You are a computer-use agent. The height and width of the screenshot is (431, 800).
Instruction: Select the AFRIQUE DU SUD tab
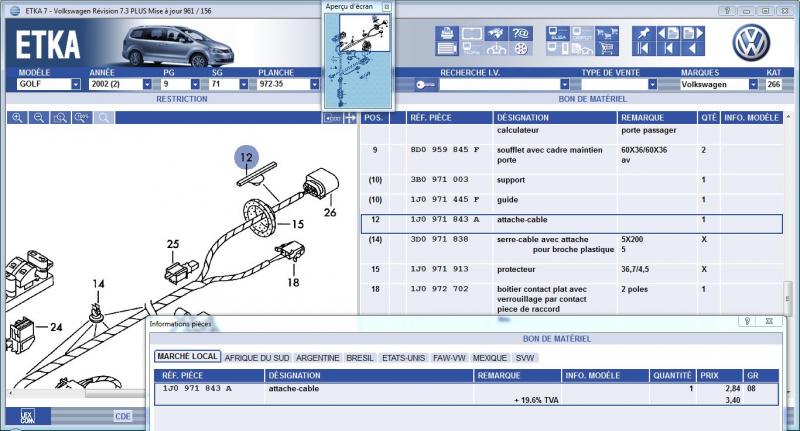pyautogui.click(x=257, y=358)
